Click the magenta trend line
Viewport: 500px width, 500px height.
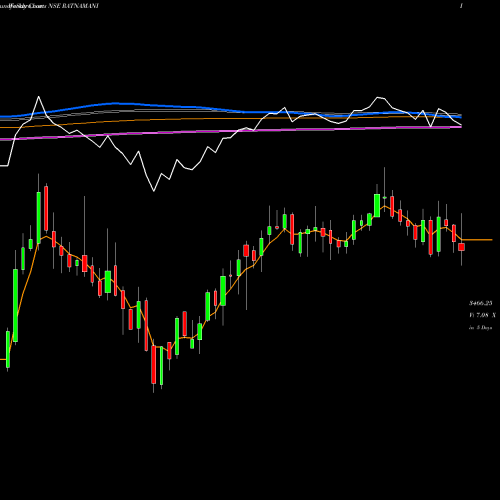pos(230,131)
